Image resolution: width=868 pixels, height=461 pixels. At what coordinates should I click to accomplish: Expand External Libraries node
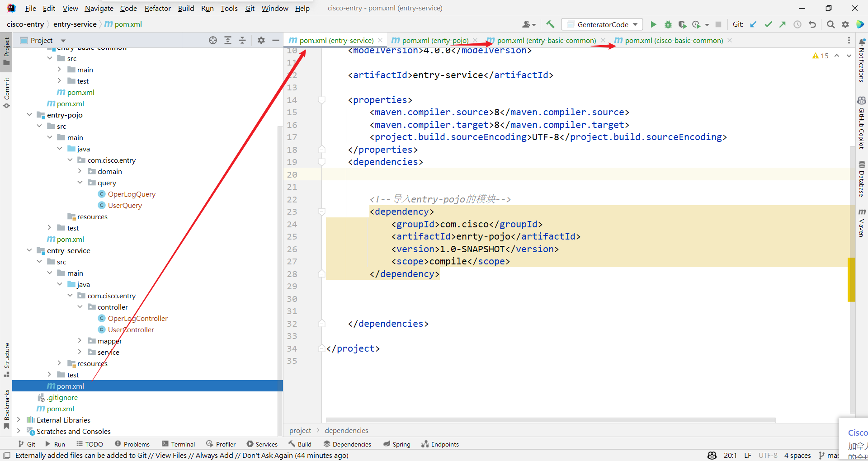point(19,420)
